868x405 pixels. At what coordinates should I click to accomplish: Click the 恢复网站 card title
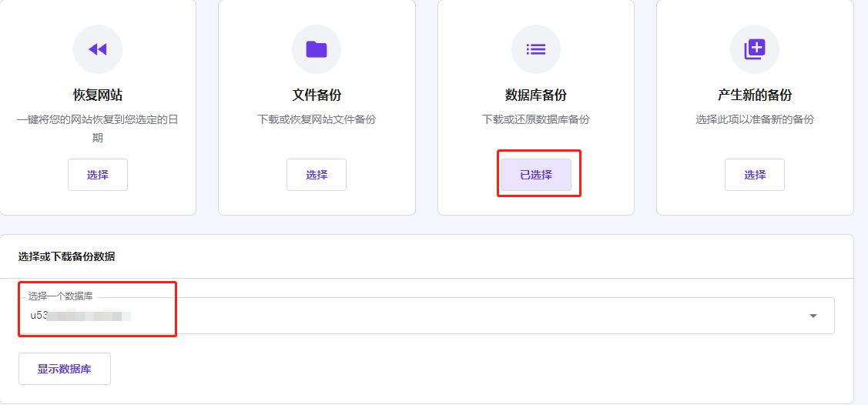point(97,95)
